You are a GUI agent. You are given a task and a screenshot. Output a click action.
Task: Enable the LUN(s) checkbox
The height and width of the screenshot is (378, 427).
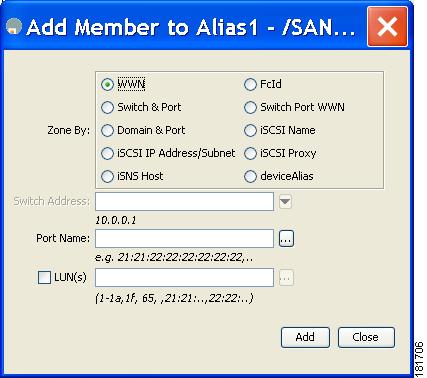[x=44, y=277]
